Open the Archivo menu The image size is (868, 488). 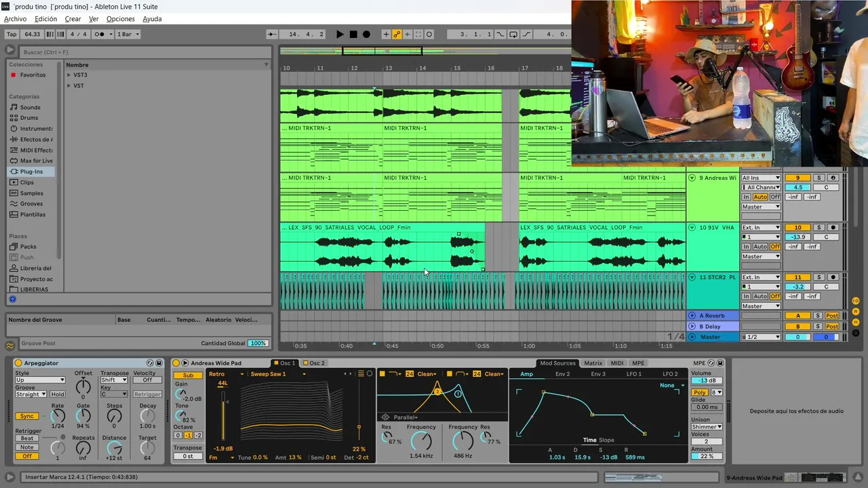coord(15,19)
